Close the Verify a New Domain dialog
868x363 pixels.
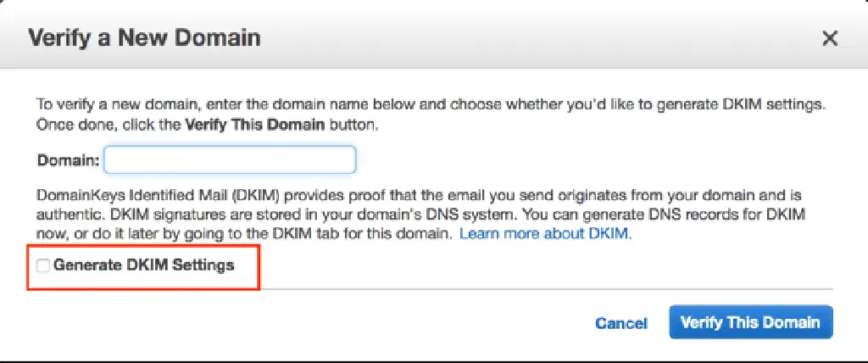click(830, 38)
